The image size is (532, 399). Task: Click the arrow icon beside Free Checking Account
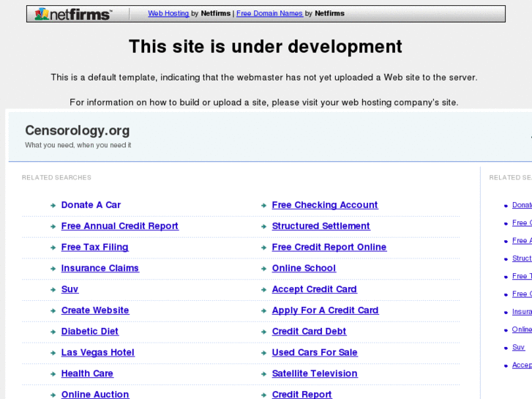pos(263,206)
